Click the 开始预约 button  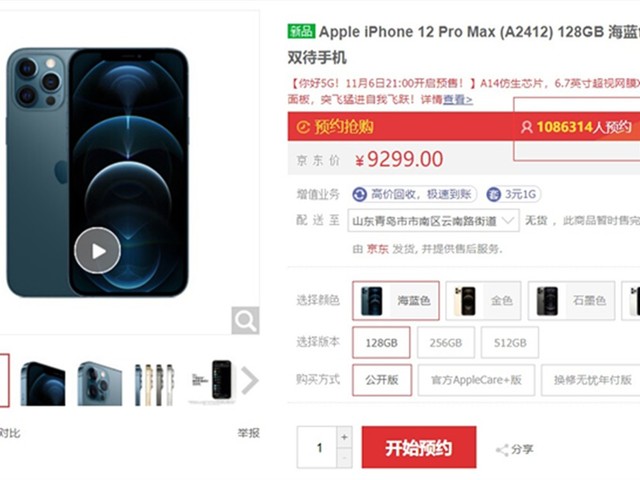[x=419, y=447]
